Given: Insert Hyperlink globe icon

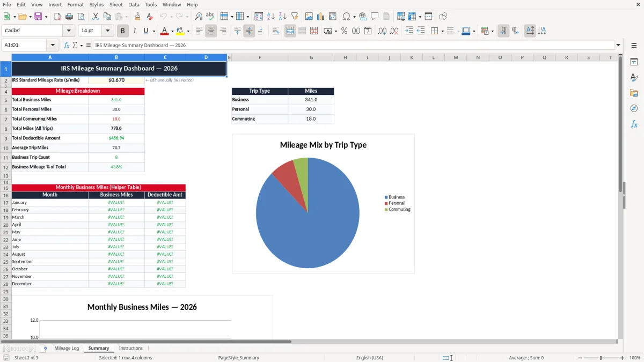Looking at the screenshot, I should pyautogui.click(x=363, y=17).
